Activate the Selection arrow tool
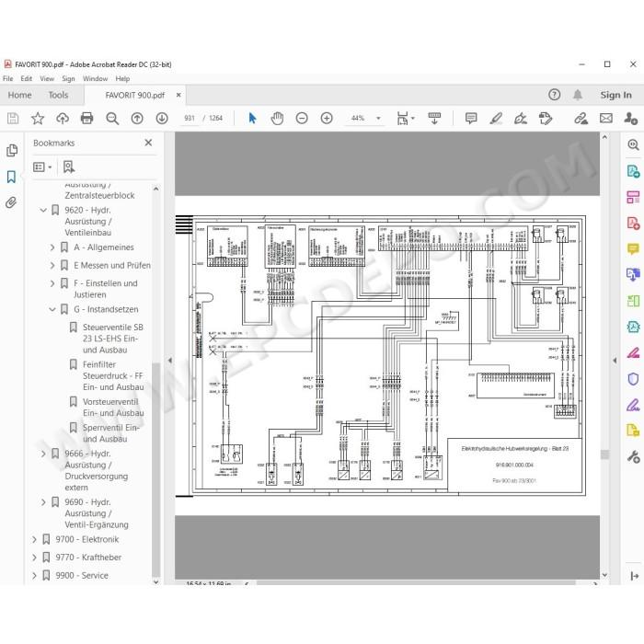644x644 pixels. (x=252, y=119)
